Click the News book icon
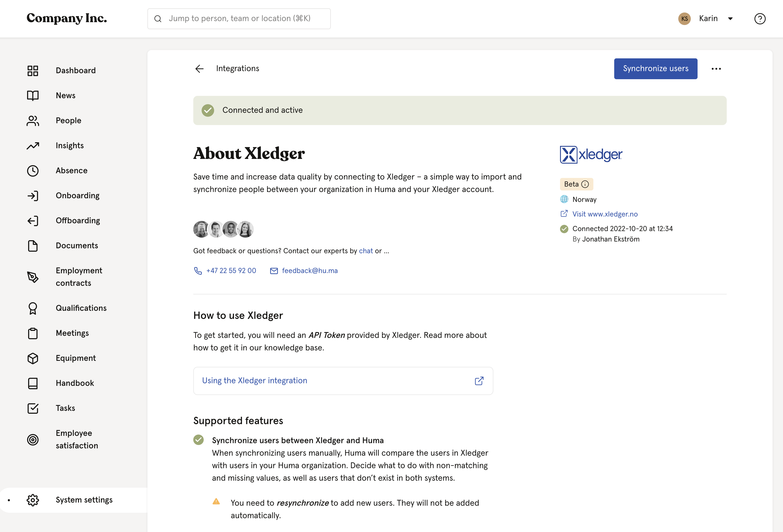783x532 pixels. click(33, 96)
